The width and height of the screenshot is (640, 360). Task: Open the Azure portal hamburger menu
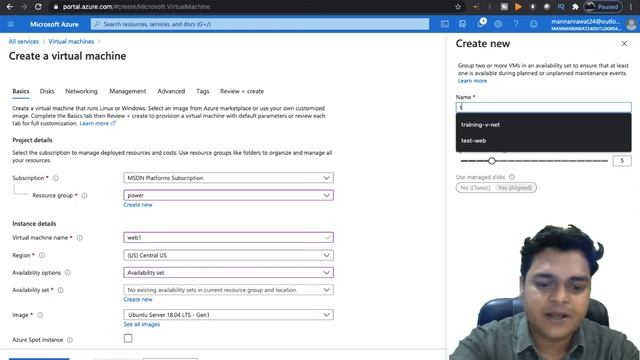tap(11, 24)
